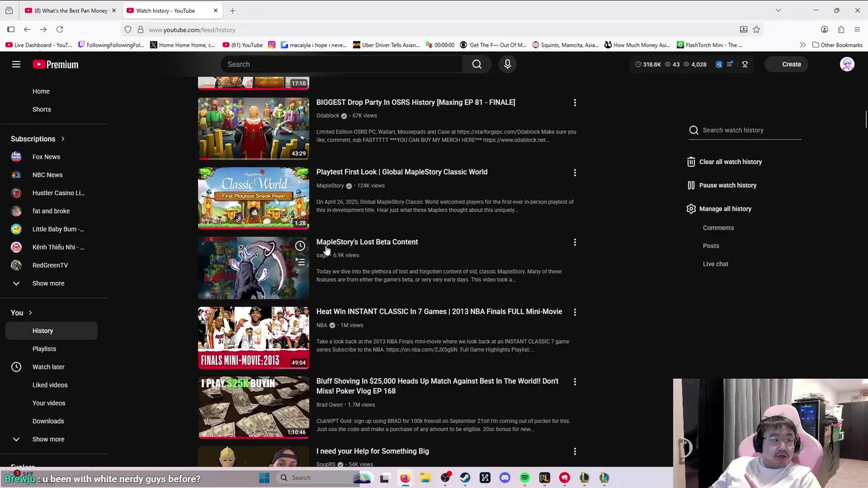
Task: Open Discord from the taskbar
Action: [x=505, y=478]
